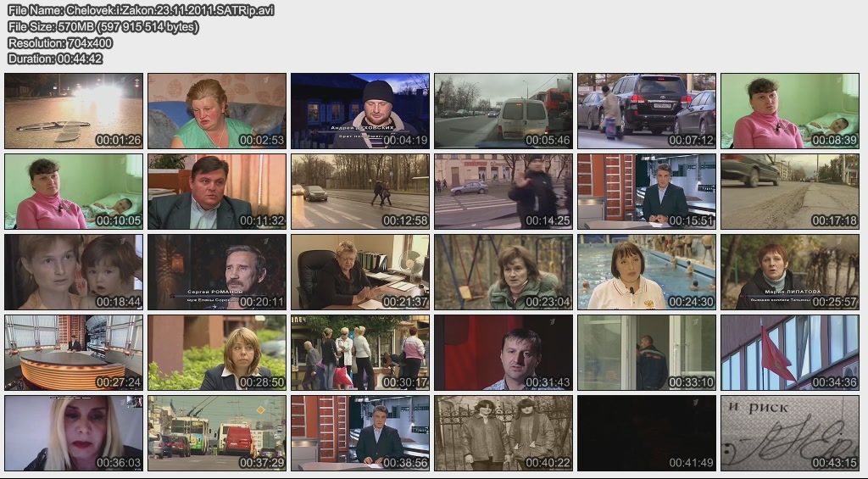This screenshot has width=868, height=479.
Task: Click the 00:40:22 sepia photo thumbnail
Action: click(x=504, y=433)
